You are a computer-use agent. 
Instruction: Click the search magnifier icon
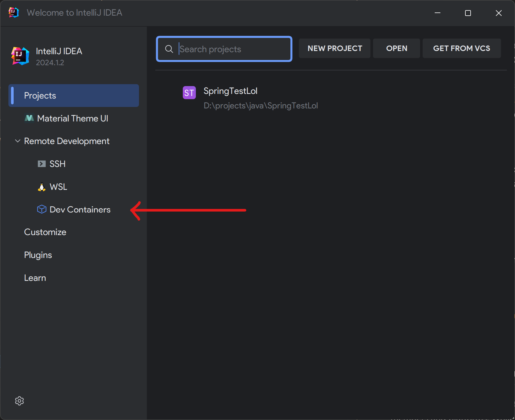tap(169, 49)
